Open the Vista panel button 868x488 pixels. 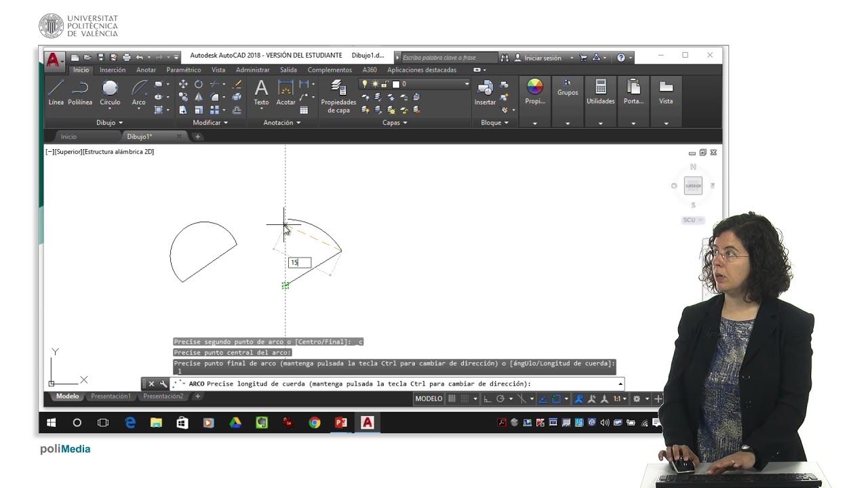[x=666, y=92]
